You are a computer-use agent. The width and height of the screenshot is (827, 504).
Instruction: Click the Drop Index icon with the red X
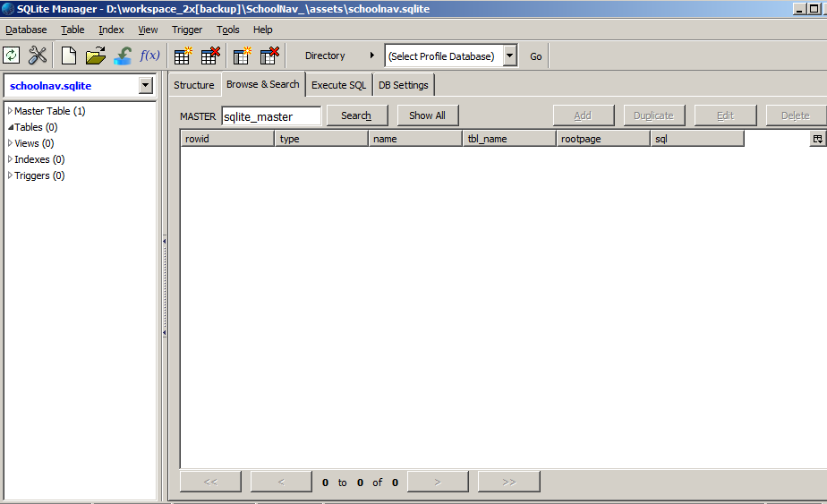(x=269, y=56)
